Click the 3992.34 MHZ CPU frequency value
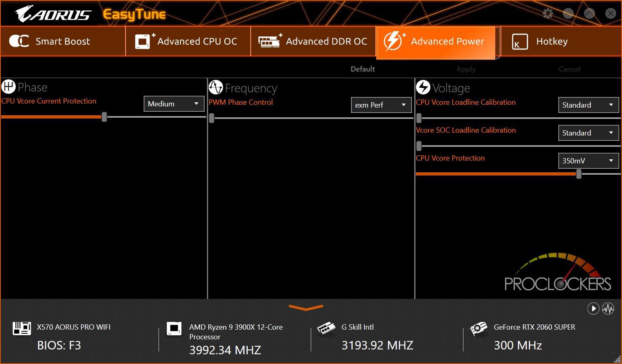The height and width of the screenshot is (364, 622). [x=225, y=350]
